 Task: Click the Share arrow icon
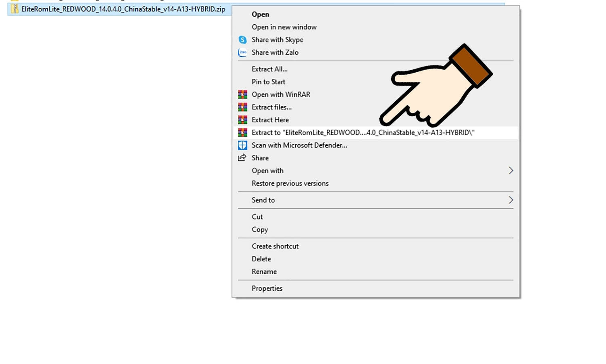point(242,158)
